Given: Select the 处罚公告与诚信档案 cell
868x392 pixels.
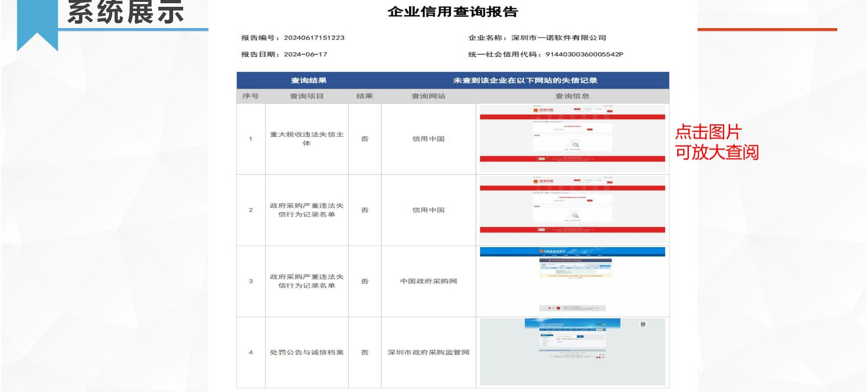Looking at the screenshot, I should click(307, 352).
